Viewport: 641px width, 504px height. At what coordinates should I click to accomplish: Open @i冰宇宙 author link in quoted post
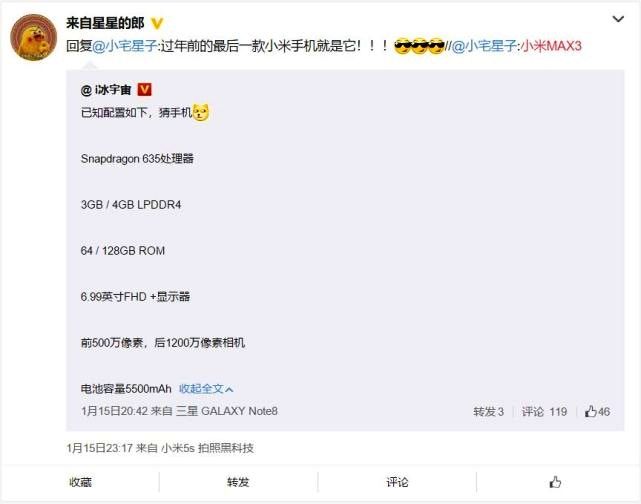click(106, 90)
